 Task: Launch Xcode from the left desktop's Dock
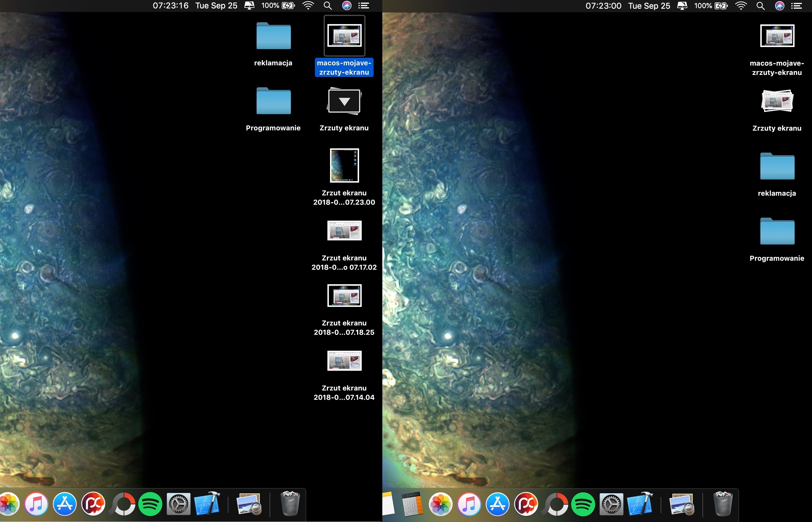(207, 504)
